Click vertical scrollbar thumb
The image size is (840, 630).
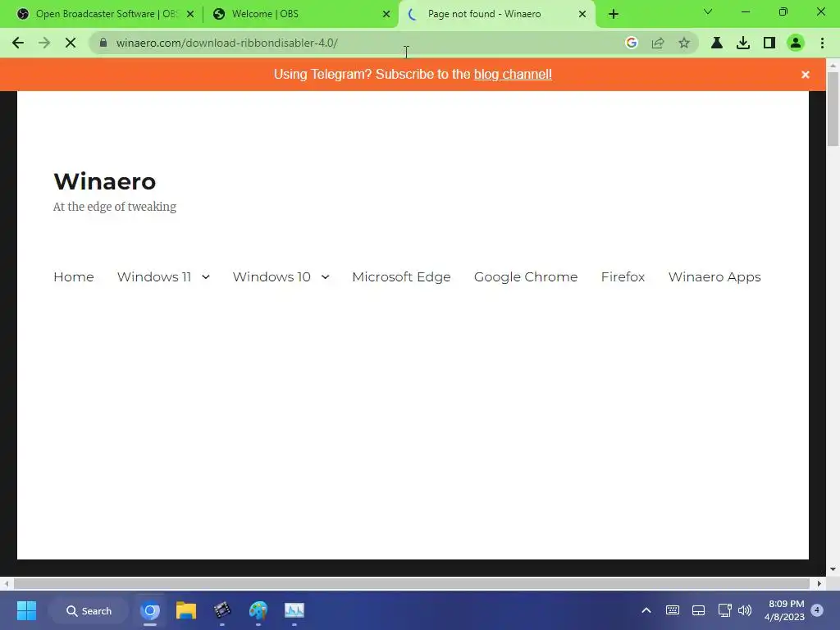[833, 108]
